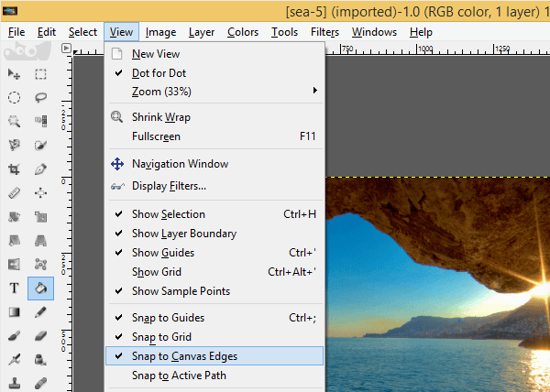Open the Colors menu
The width and height of the screenshot is (550, 392).
243,32
